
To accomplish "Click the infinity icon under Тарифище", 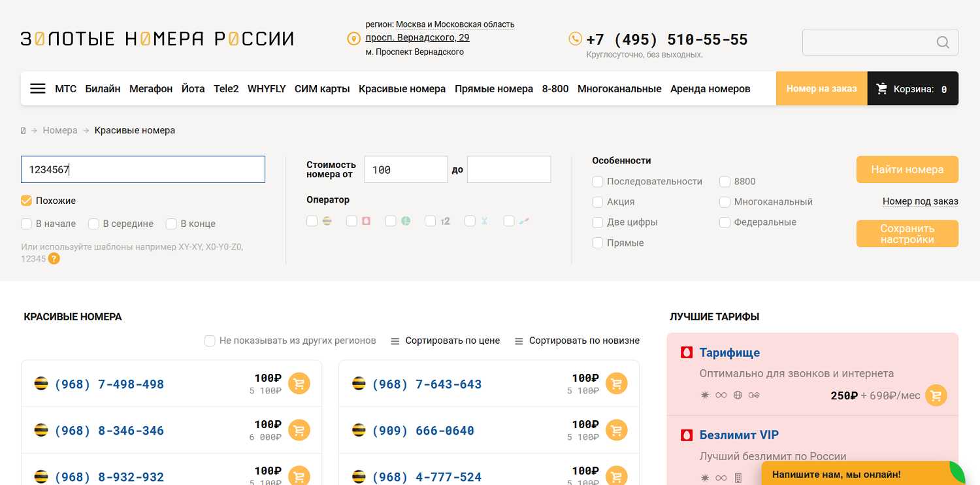I will tap(721, 395).
